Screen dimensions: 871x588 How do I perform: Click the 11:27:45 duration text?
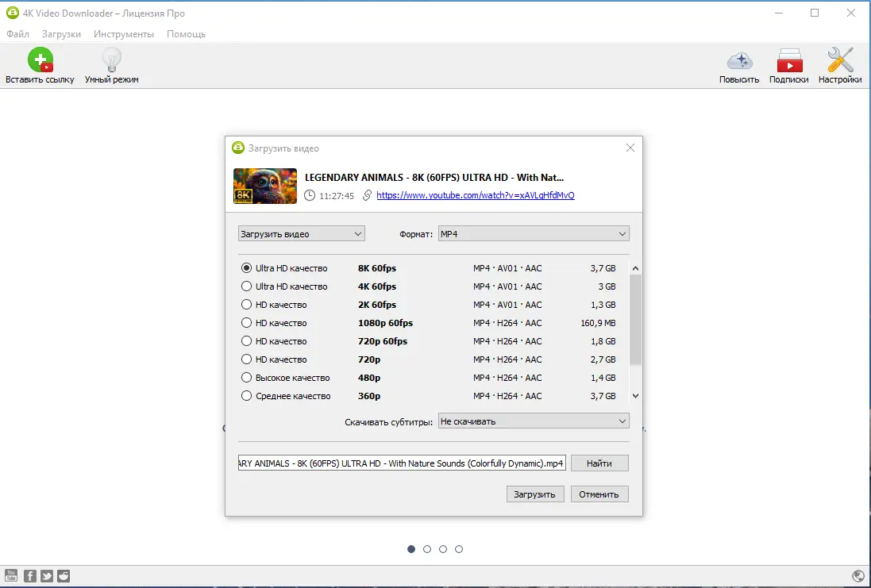click(337, 196)
